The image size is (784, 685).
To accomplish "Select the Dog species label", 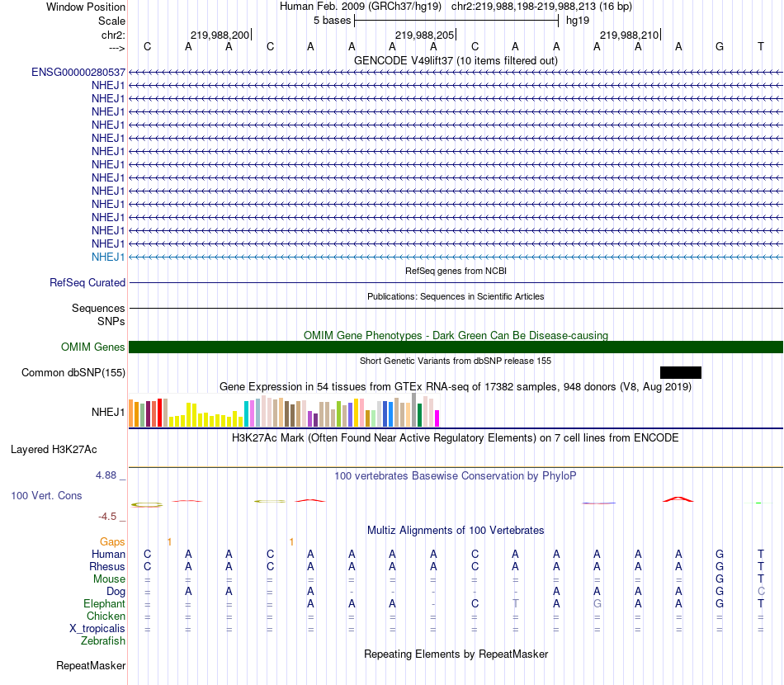I will click(x=116, y=592).
